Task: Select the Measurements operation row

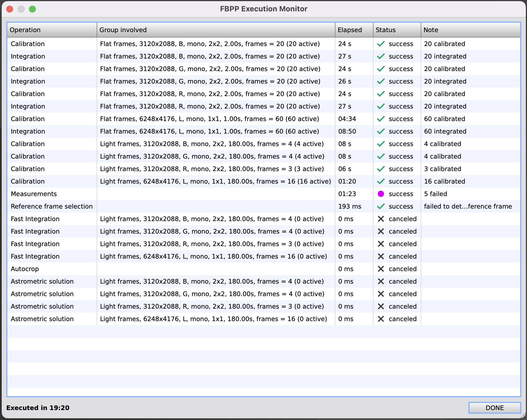Action: click(34, 194)
